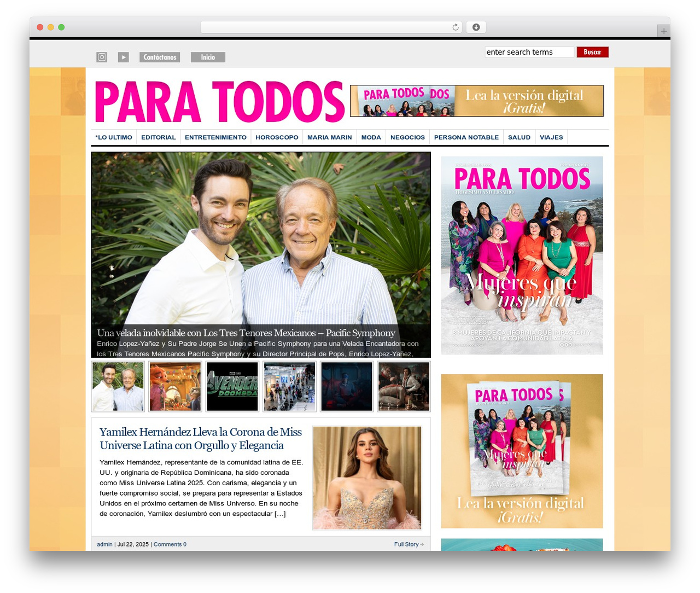Click the browser address bar
Screen dimensions: 700x593
(331, 27)
